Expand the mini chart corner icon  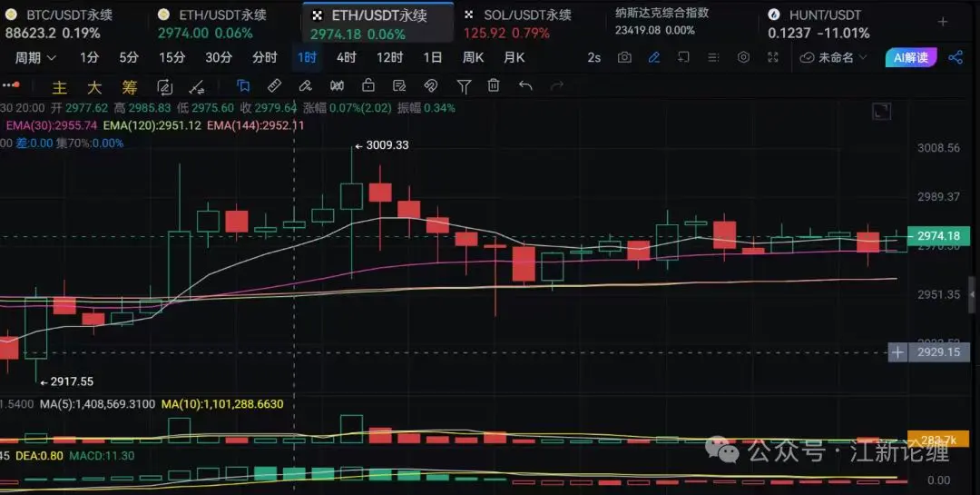click(881, 112)
